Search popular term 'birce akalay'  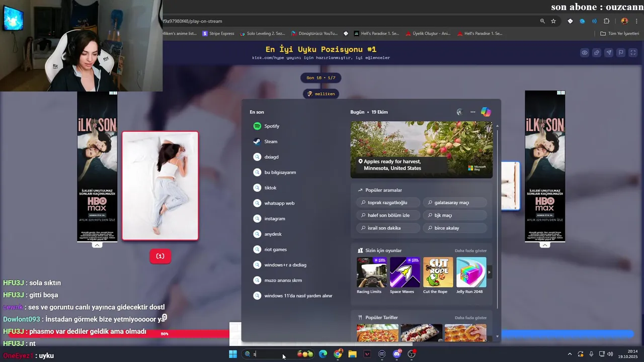pyautogui.click(x=455, y=228)
